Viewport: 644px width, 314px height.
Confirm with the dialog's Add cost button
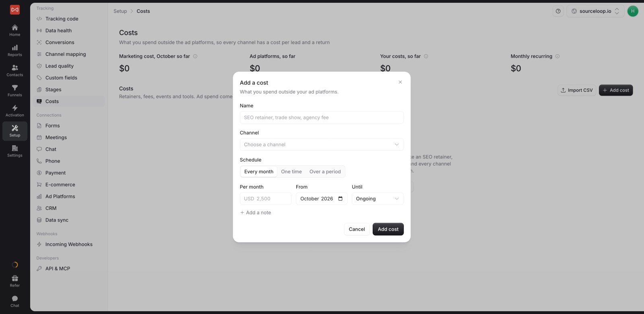point(388,229)
